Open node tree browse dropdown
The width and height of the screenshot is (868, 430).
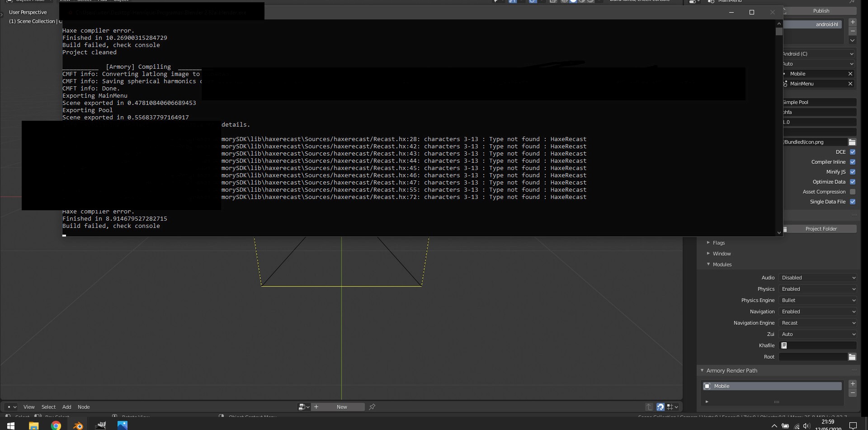click(304, 407)
